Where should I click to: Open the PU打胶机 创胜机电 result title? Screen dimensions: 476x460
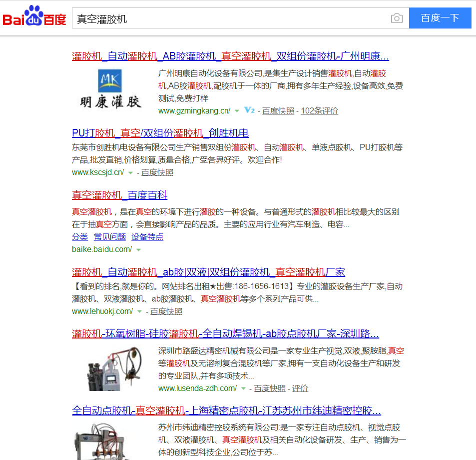pyautogui.click(x=160, y=133)
